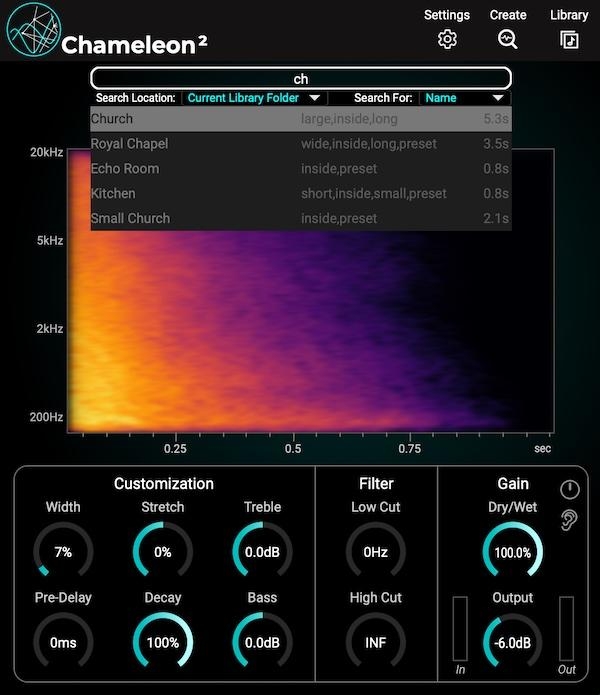Click the Dry/Wet knob

coord(513,552)
